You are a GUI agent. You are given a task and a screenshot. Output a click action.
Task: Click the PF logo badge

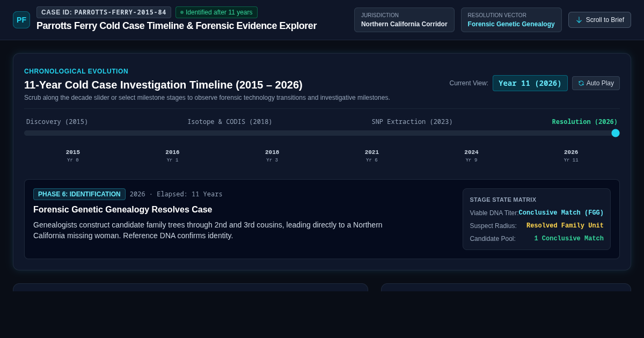(21, 20)
